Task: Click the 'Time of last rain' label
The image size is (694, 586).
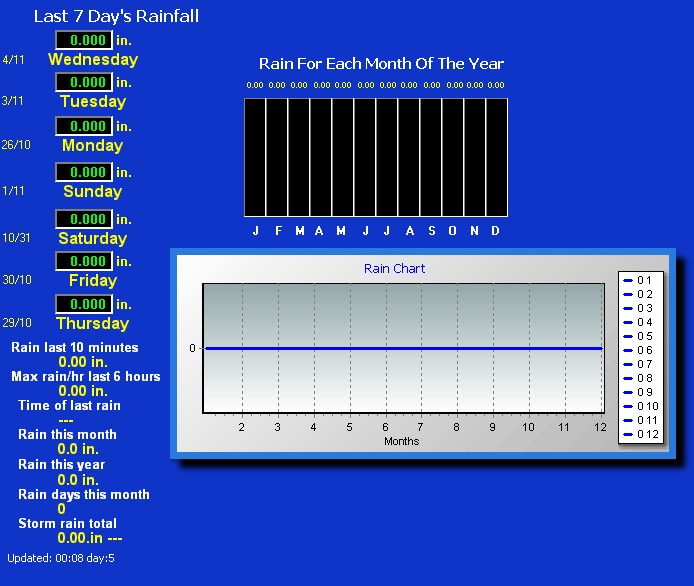Action: point(69,405)
